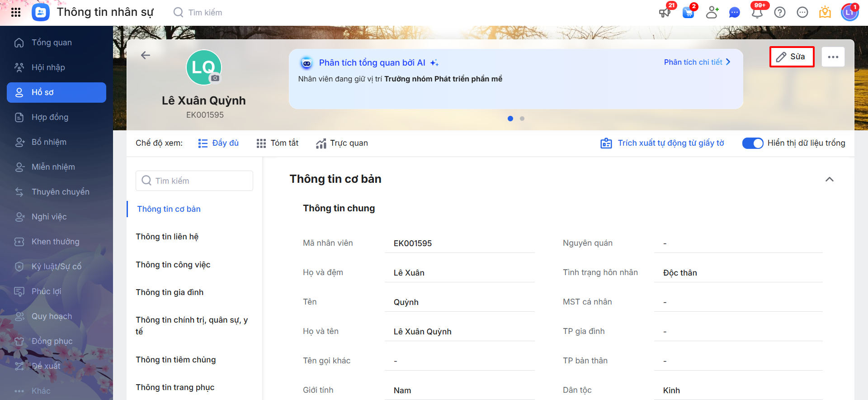Open the announcements megaphone icon
Image resolution: width=868 pixels, height=400 pixels.
665,12
